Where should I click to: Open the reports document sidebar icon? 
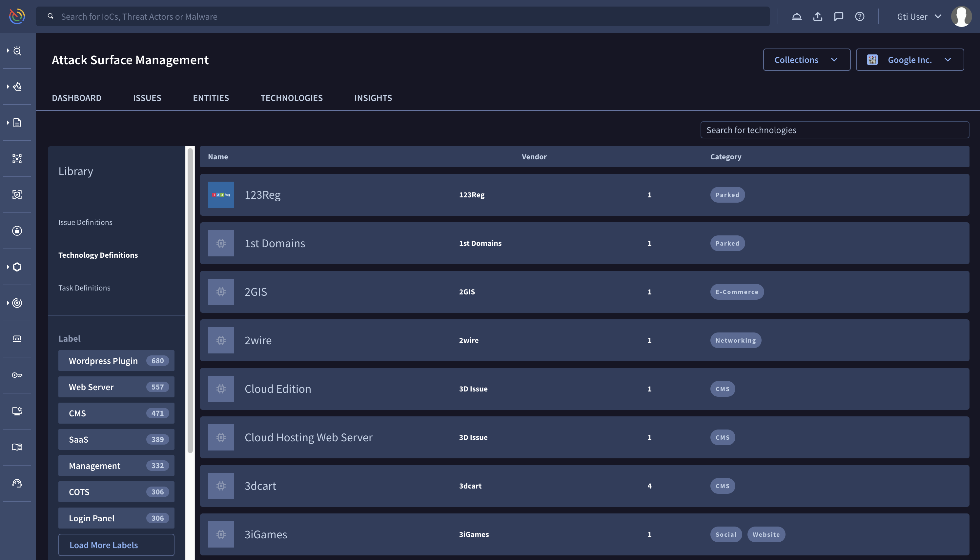tap(17, 123)
